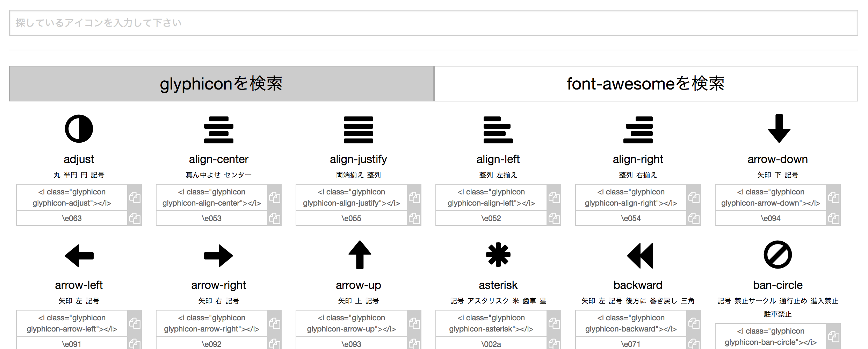This screenshot has width=868, height=349.
Task: Click the icon search input field
Action: [x=433, y=23]
